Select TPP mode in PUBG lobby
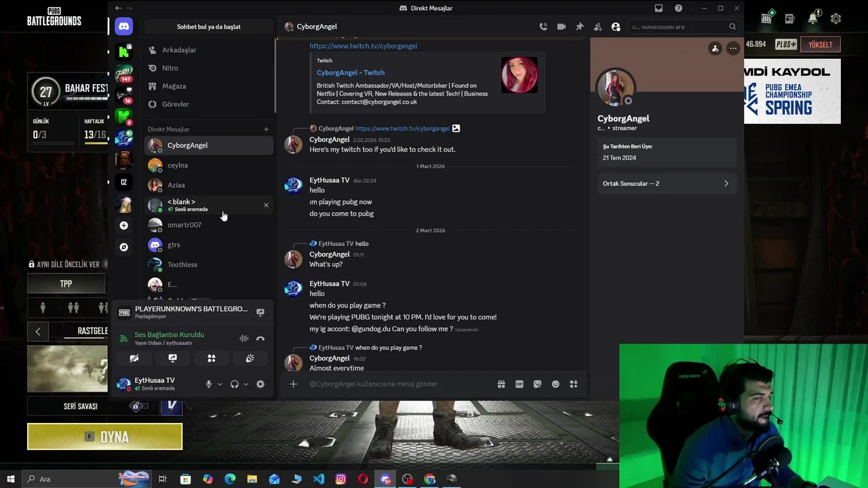Screen dimensions: 868x488 (x=66, y=284)
